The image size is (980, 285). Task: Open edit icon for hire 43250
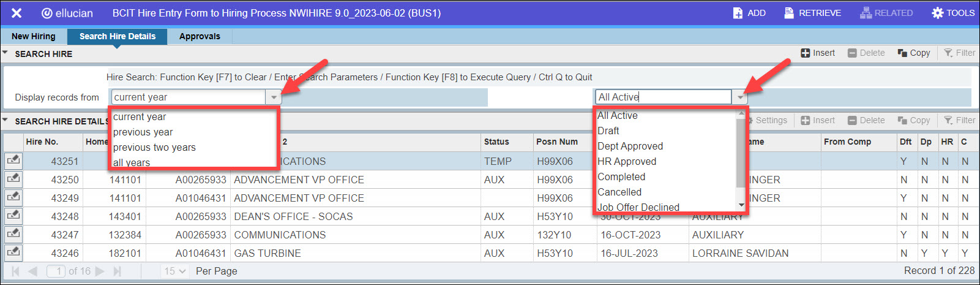13,179
